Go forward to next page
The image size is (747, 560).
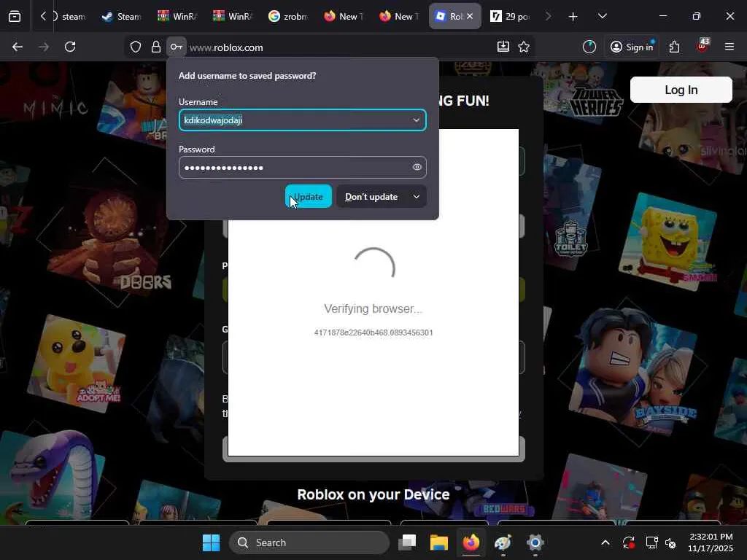pyautogui.click(x=44, y=47)
